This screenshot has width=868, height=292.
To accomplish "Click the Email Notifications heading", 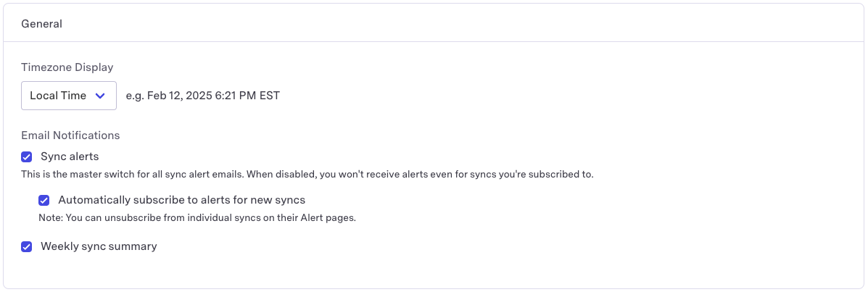I will 70,135.
